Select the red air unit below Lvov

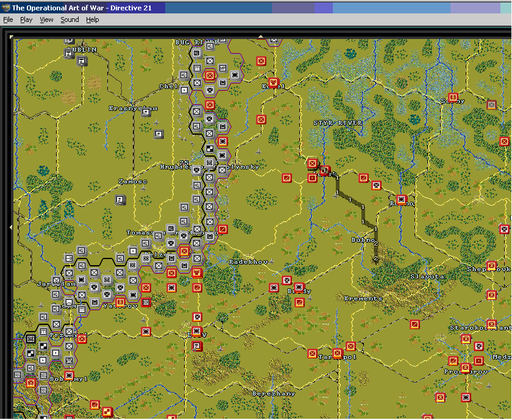[196, 346]
